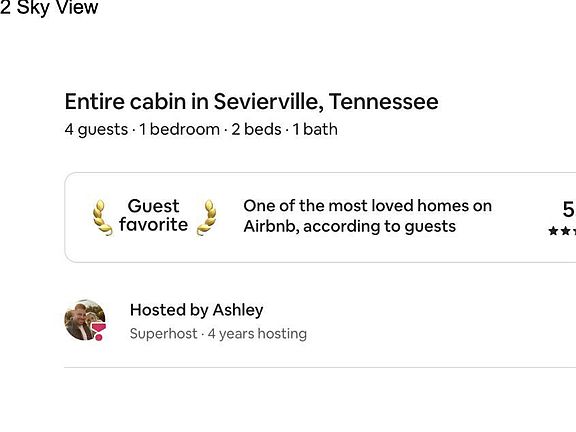Click the 'Hosted by Ashley' text
This screenshot has height=432, width=576.
tap(197, 310)
